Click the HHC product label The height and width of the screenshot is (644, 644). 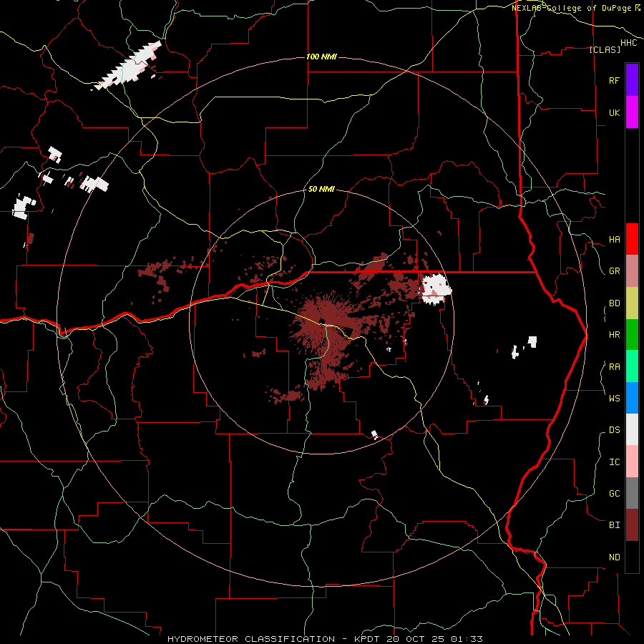click(629, 43)
